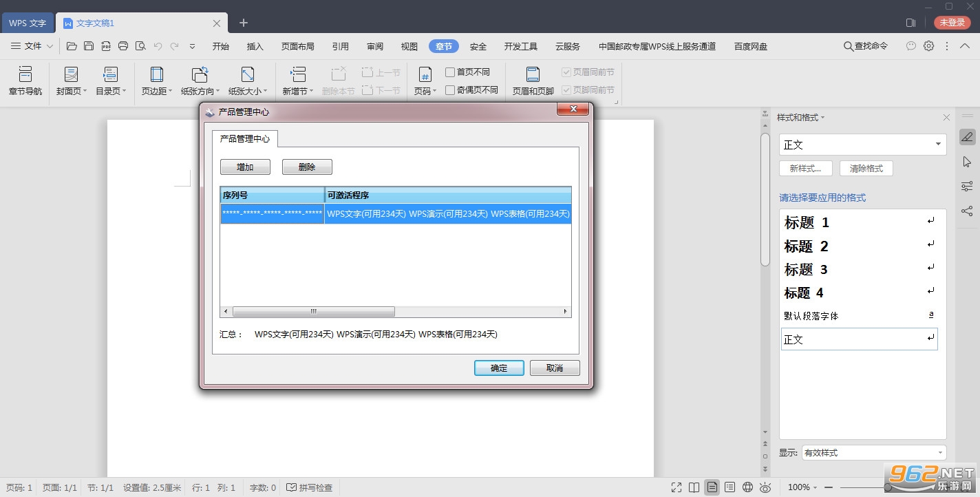
Task: Toggle the 页眉同前节 checkbox
Action: [566, 72]
